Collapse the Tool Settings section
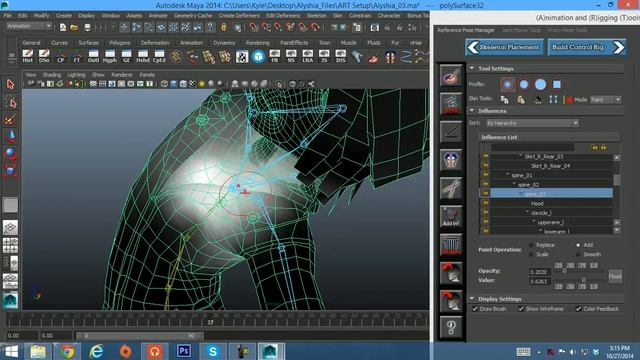640x360 pixels. point(472,68)
